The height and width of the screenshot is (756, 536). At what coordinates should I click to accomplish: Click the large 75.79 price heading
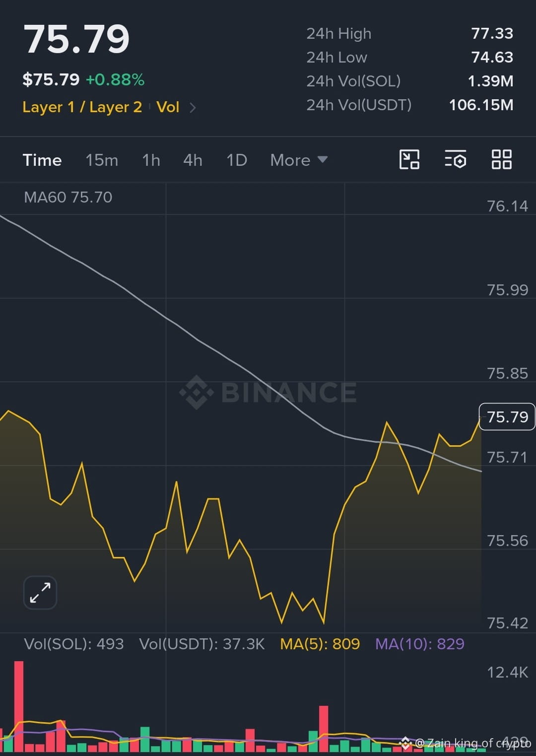(76, 39)
